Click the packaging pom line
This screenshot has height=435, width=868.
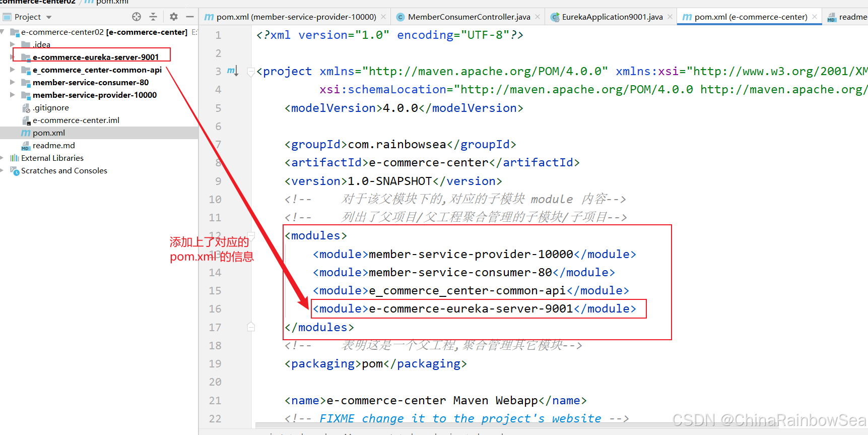376,363
